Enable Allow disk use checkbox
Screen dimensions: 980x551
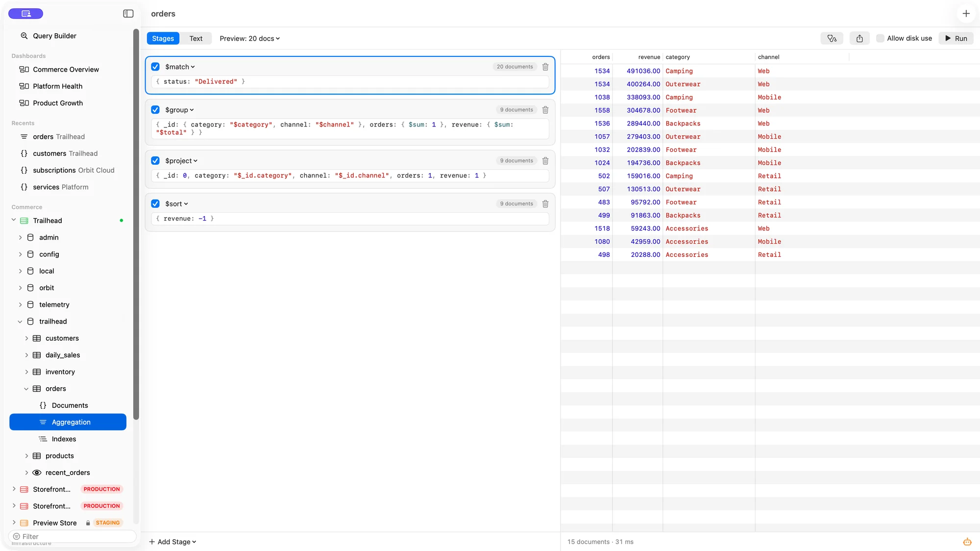(x=880, y=38)
